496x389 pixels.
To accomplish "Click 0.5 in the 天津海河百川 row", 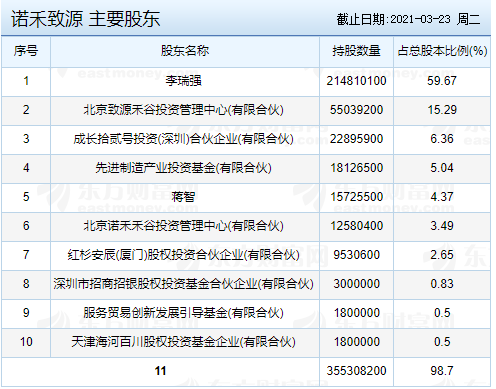I will [x=442, y=342].
